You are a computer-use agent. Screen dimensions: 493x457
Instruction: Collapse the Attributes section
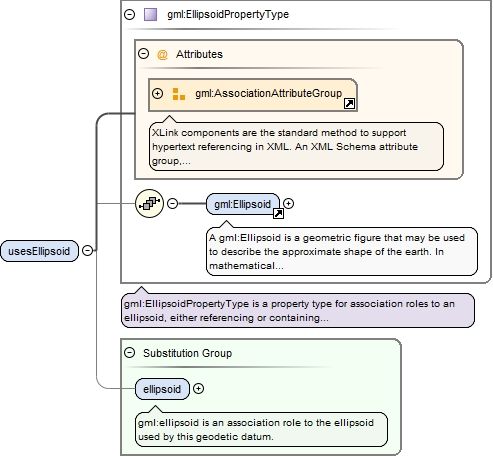[143, 54]
